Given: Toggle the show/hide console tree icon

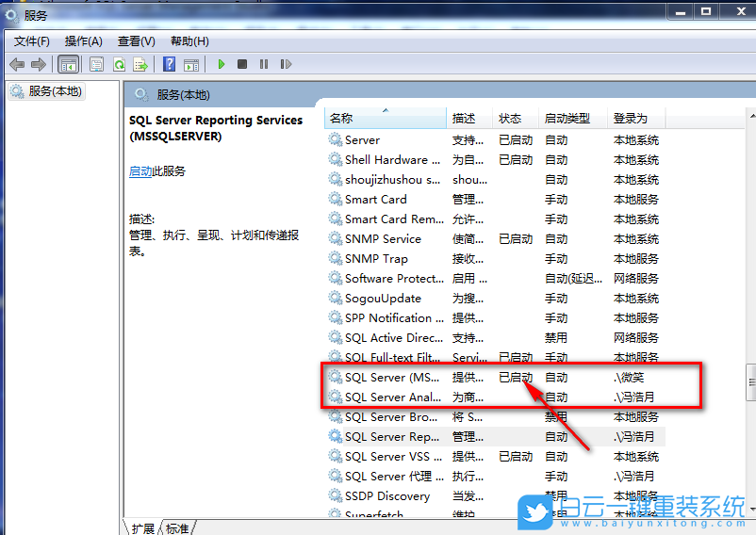Looking at the screenshot, I should tap(69, 64).
